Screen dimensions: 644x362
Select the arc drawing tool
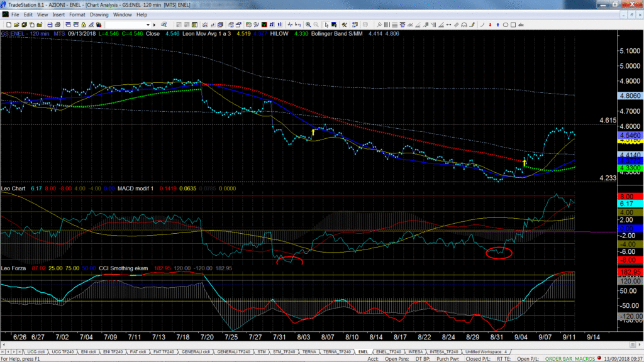(482, 25)
